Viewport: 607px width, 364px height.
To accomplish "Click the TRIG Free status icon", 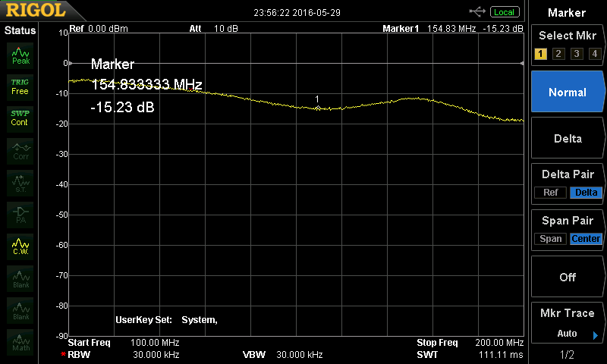I will [20, 86].
